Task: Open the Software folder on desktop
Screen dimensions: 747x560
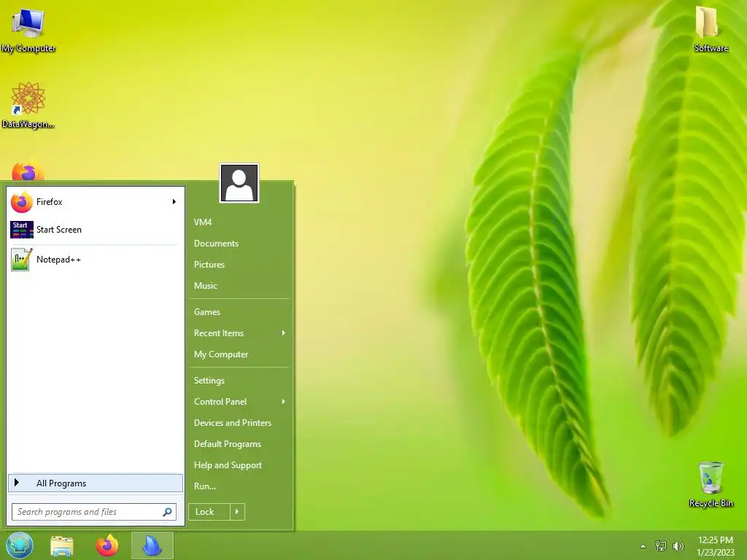Action: 711,28
